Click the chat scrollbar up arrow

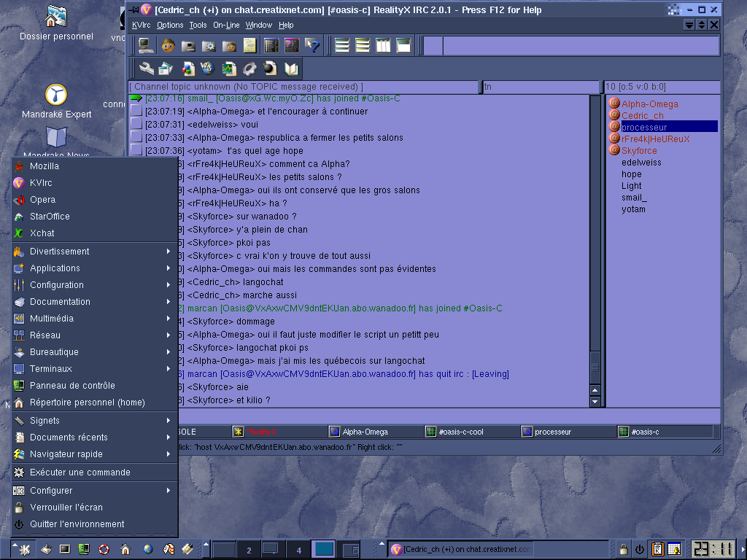595,390
